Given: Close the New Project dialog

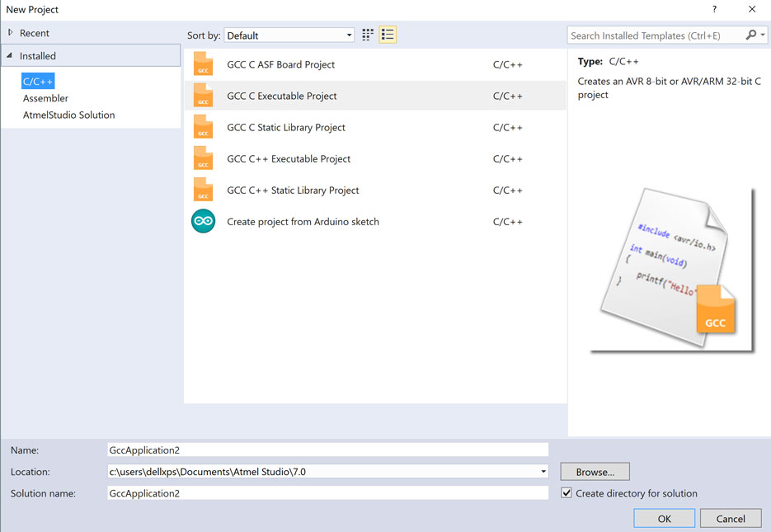Looking at the screenshot, I should (752, 9).
